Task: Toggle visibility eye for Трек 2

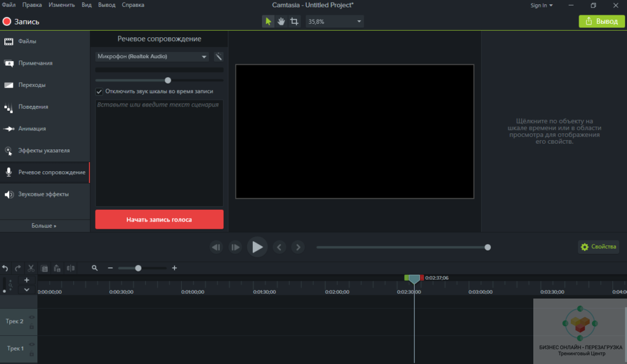Action: click(x=31, y=317)
